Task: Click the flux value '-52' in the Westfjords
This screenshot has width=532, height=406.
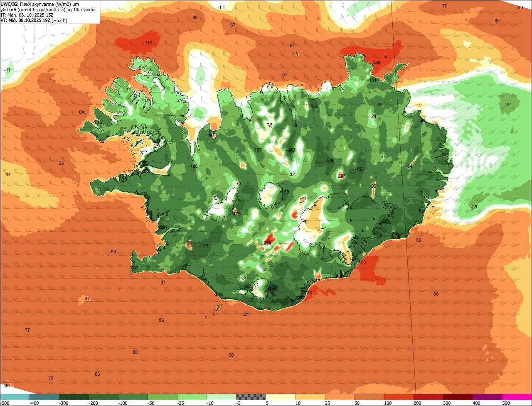Action: [x=157, y=75]
